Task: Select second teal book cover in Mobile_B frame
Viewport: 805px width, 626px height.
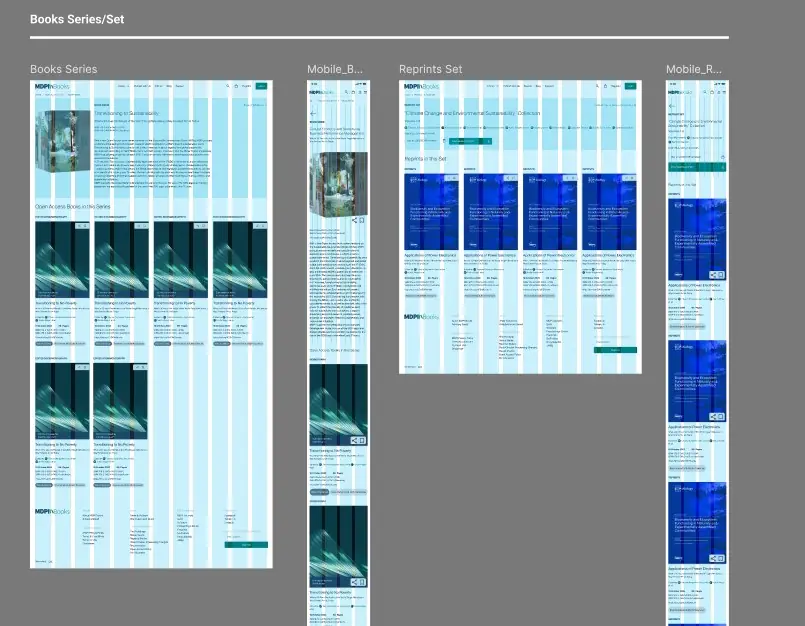Action: [338, 547]
